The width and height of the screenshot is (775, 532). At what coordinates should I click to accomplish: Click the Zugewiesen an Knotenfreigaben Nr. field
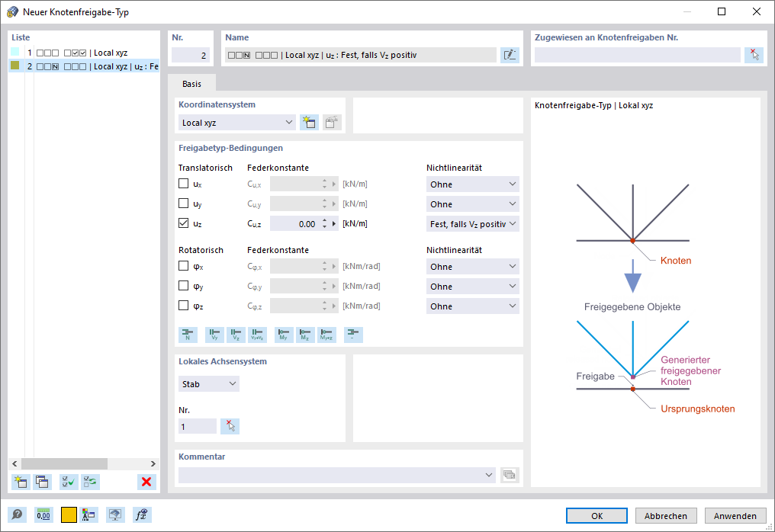(x=638, y=55)
